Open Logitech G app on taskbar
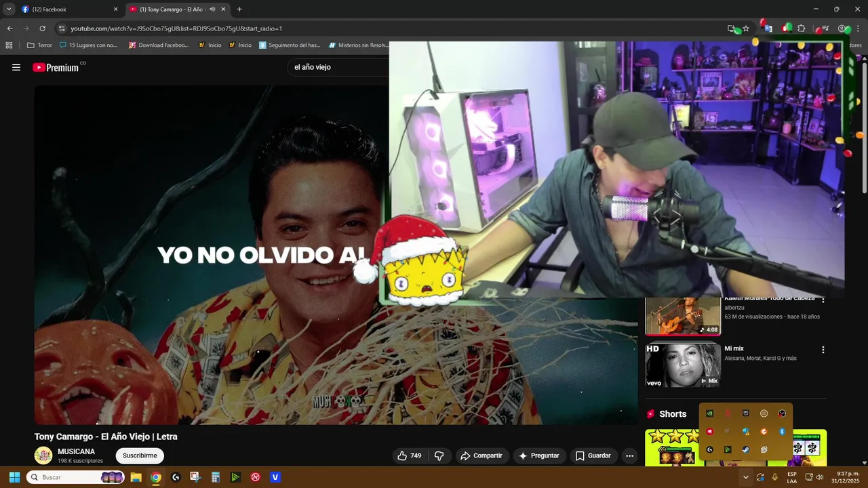Screen dimensions: 868x488 (x=176, y=477)
